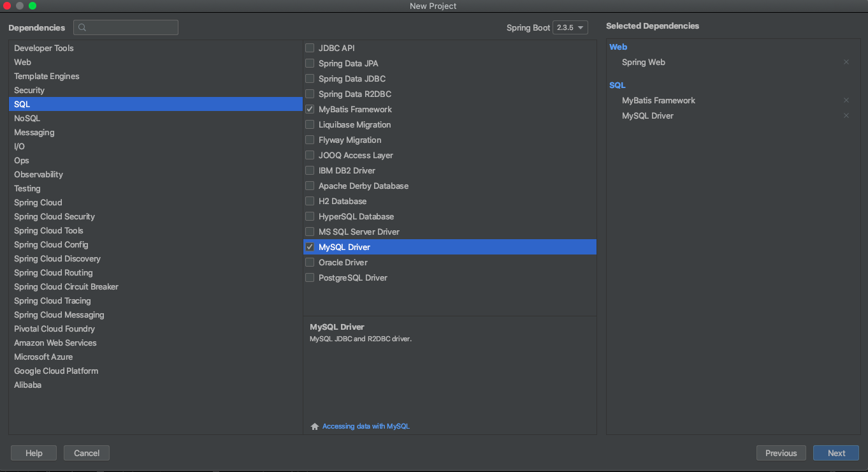Proceed with the Next button
Viewport: 868px width, 472px height.
(x=836, y=453)
